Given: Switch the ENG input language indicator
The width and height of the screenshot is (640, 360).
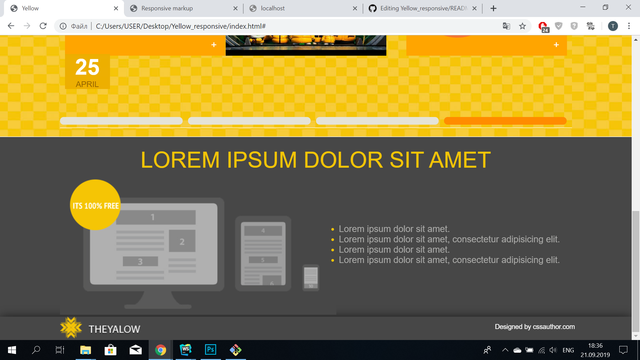Looking at the screenshot, I should (x=568, y=350).
